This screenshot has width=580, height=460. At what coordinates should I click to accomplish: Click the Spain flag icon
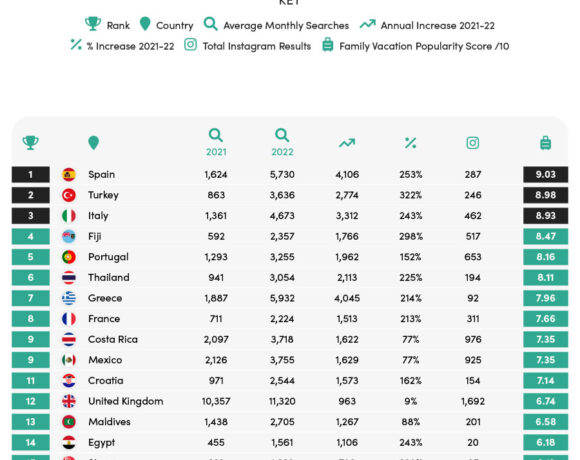69,175
